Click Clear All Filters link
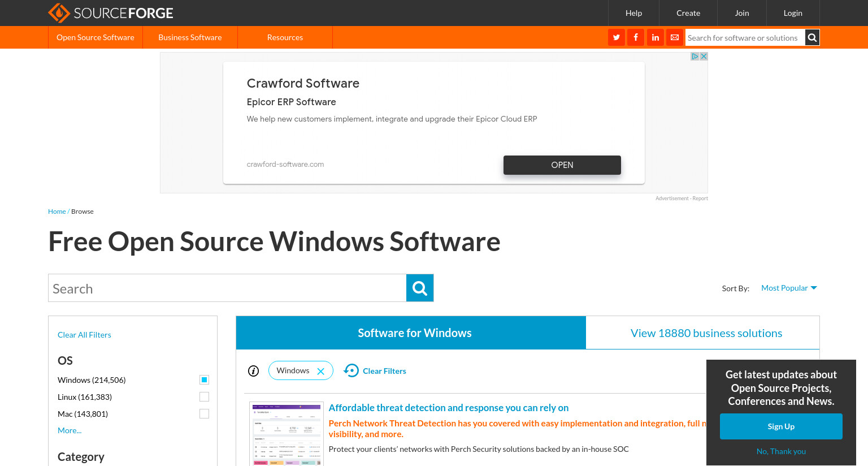The image size is (868, 466). (84, 335)
